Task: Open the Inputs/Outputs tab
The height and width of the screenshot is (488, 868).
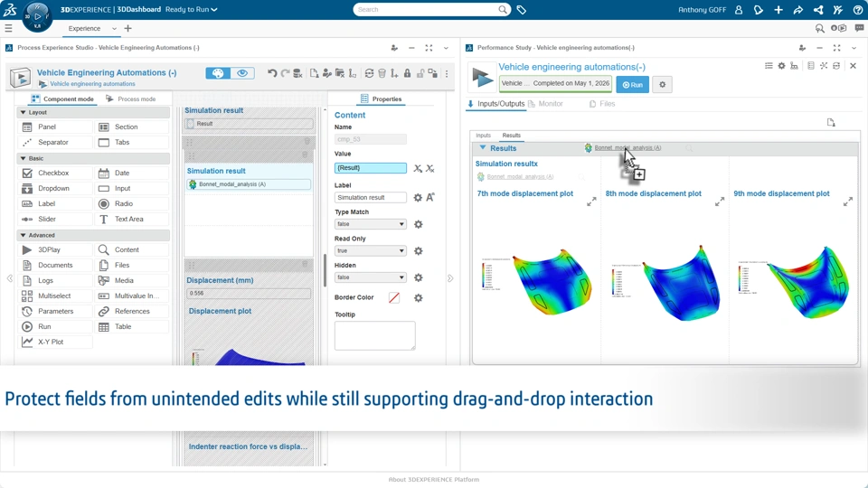Action: (x=496, y=103)
